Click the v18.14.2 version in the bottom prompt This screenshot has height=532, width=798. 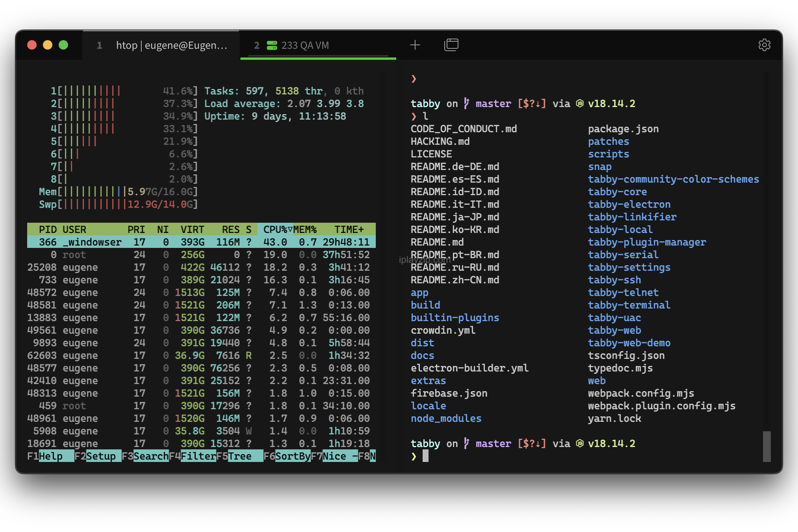tap(611, 443)
